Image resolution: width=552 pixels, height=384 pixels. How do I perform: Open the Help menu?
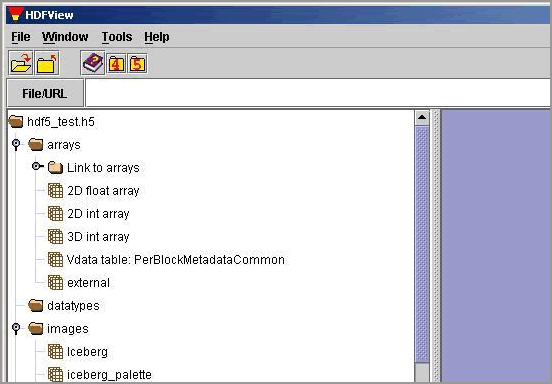[x=157, y=37]
